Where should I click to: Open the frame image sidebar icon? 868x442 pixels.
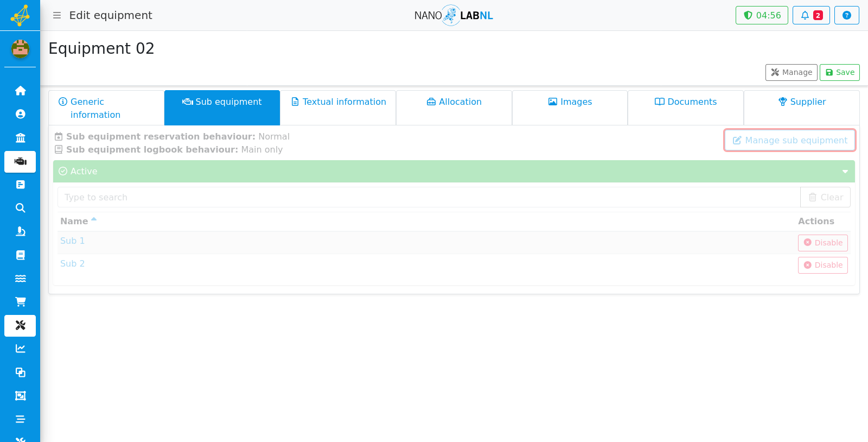tap(20, 396)
